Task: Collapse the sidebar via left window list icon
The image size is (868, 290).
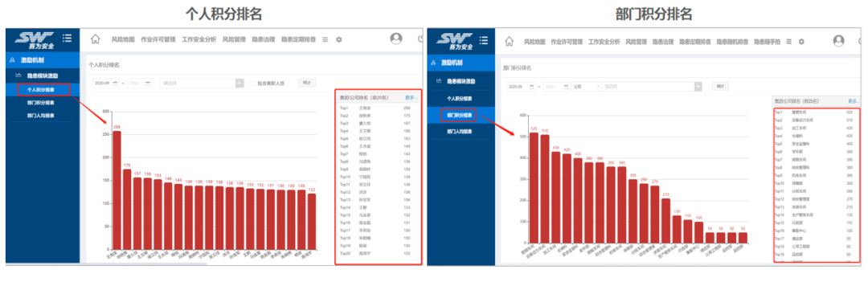Action: (67, 39)
